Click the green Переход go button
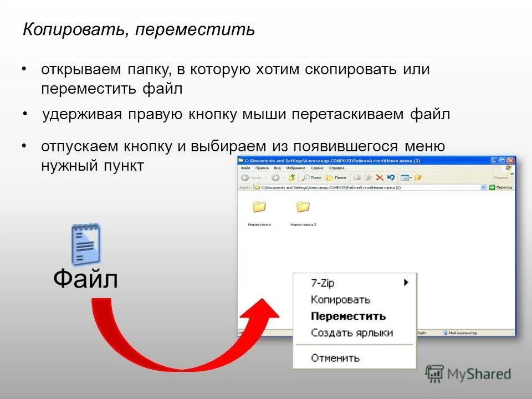 click(500, 187)
